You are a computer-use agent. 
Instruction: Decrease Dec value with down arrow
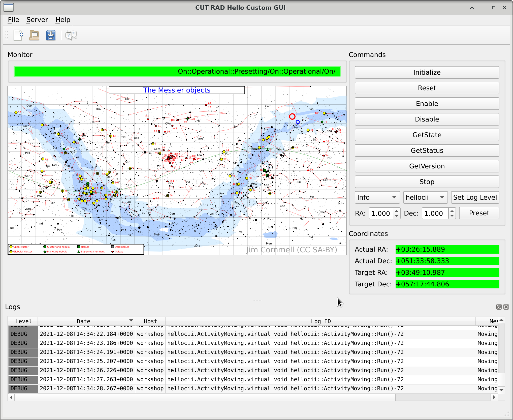coord(452,216)
